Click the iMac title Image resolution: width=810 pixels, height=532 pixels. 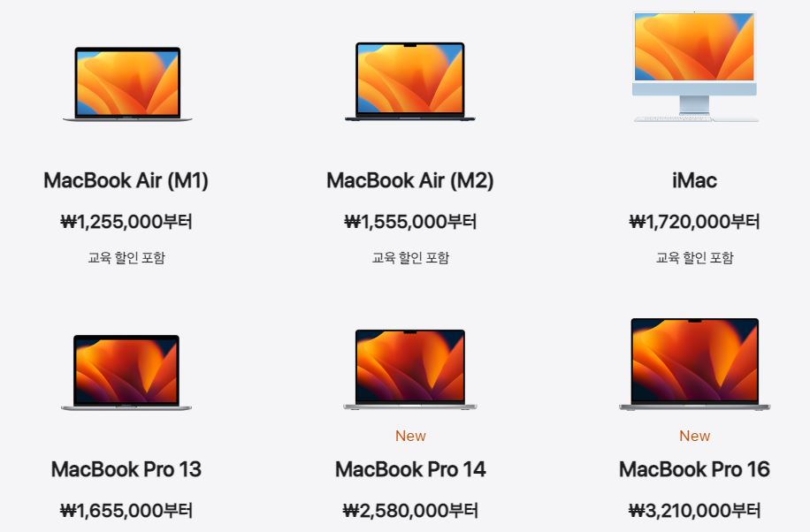[x=695, y=181]
